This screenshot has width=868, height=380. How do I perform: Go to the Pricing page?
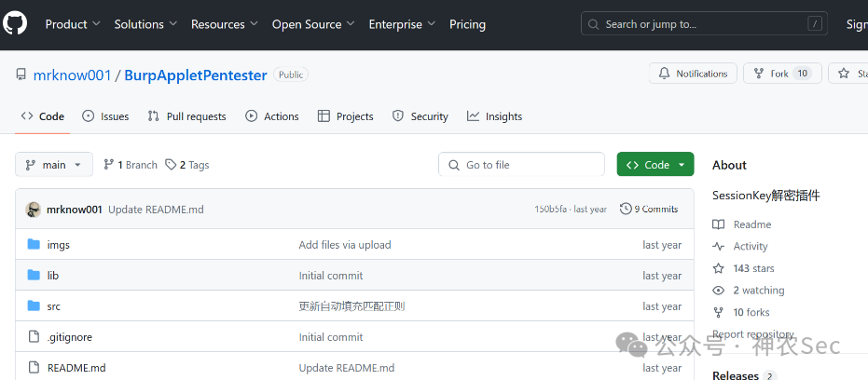pyautogui.click(x=467, y=24)
